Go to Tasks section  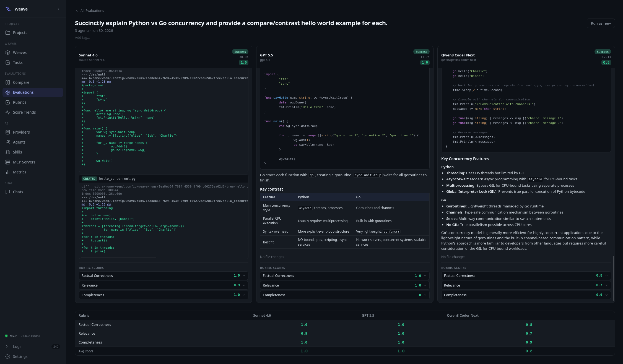pyautogui.click(x=33, y=63)
